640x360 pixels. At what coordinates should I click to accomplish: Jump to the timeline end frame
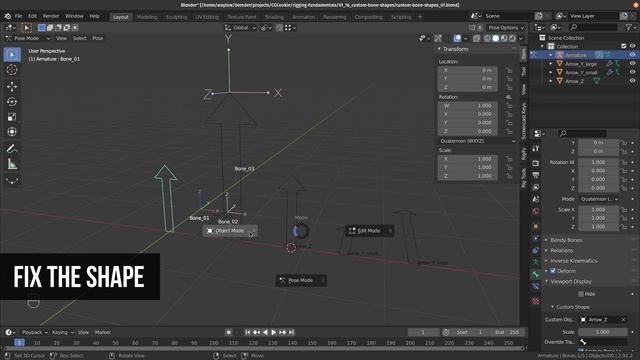(x=291, y=333)
